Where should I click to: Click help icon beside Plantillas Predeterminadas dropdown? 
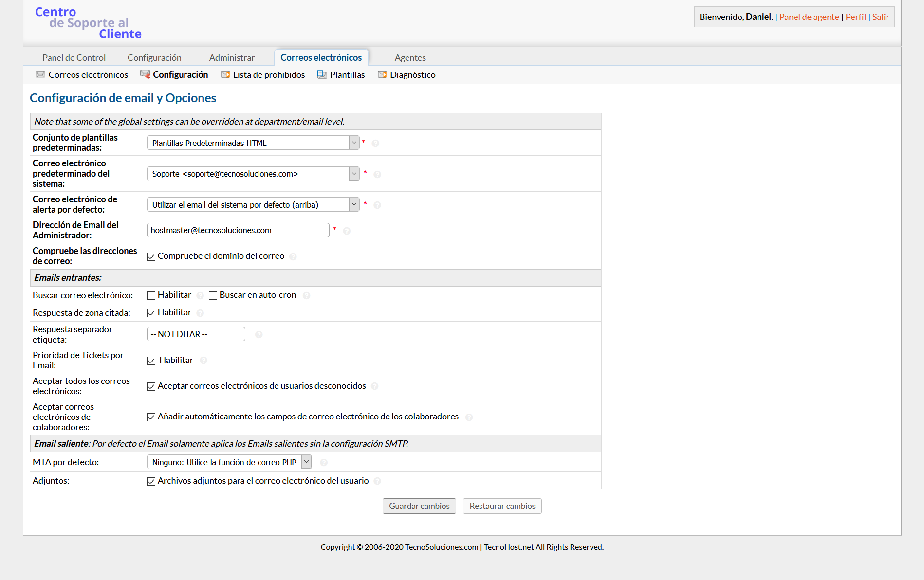(x=375, y=143)
